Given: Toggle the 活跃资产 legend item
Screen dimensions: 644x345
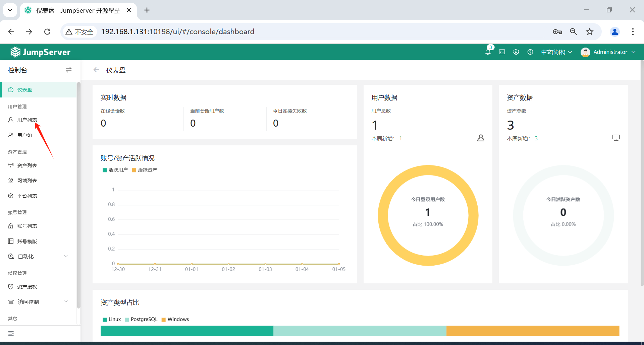Looking at the screenshot, I should click(x=145, y=170).
